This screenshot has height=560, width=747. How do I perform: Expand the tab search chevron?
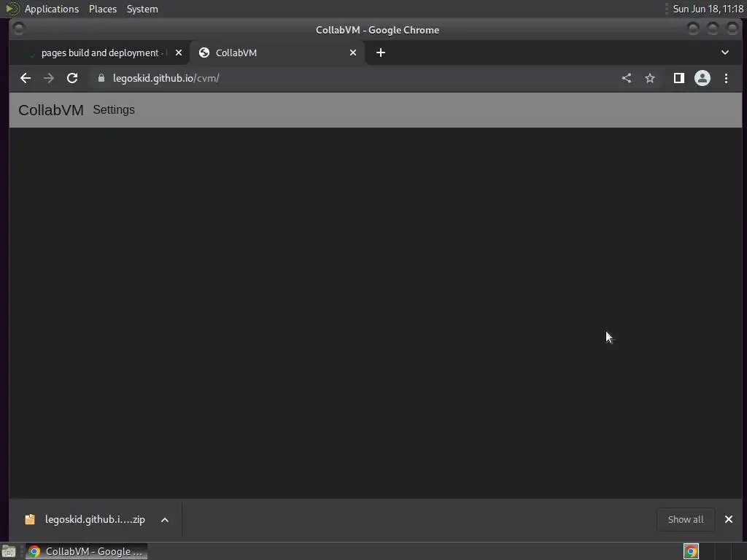724,52
